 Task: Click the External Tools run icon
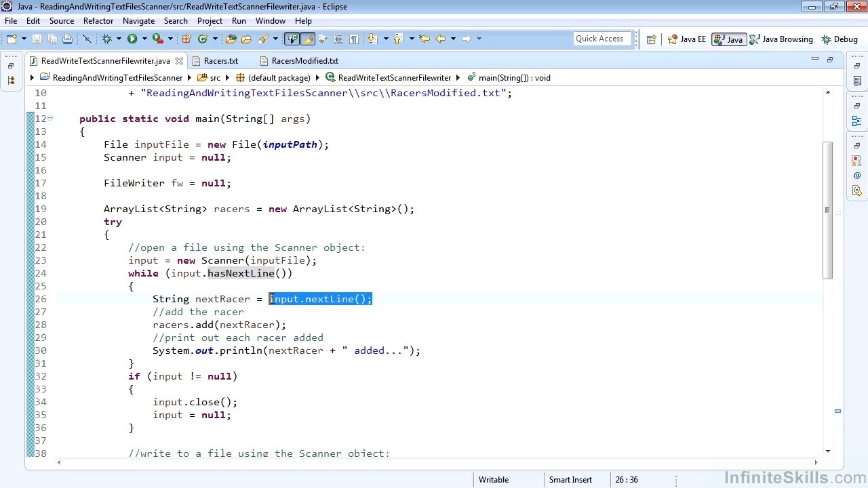point(157,39)
